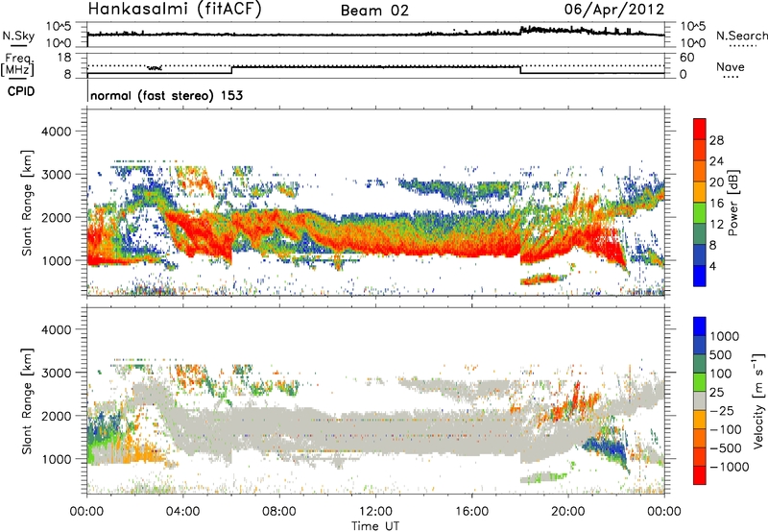The height and width of the screenshot is (532, 768).
Task: Click the '20:00' time axis tick label
Action: tap(568, 512)
